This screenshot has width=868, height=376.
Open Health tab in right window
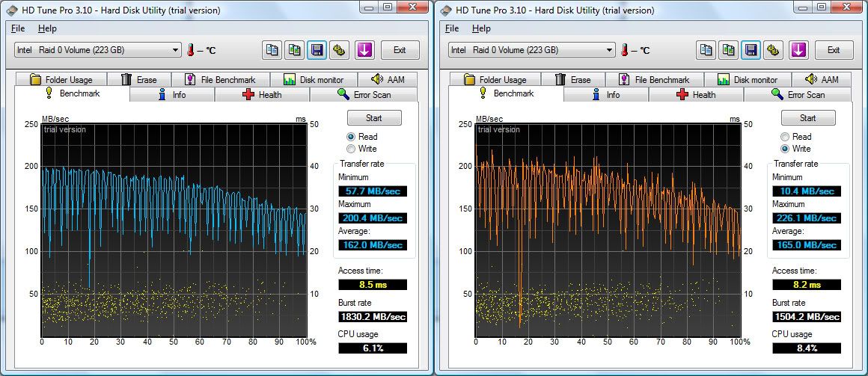pyautogui.click(x=697, y=94)
